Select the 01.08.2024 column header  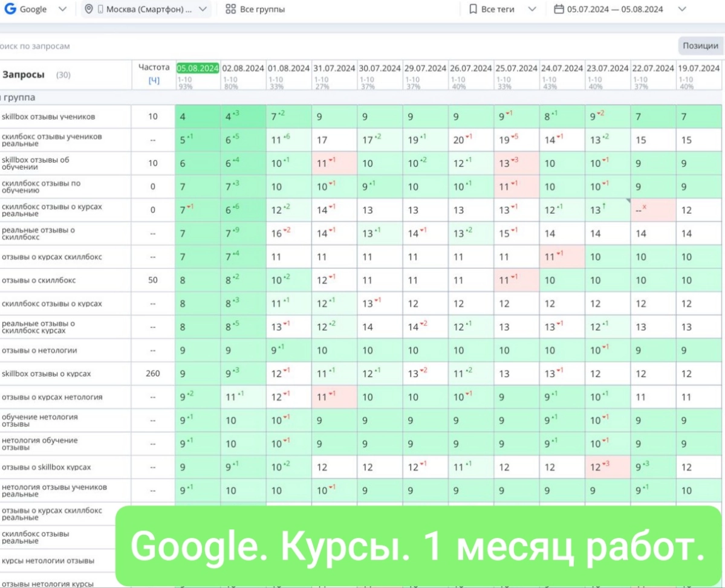[288, 68]
